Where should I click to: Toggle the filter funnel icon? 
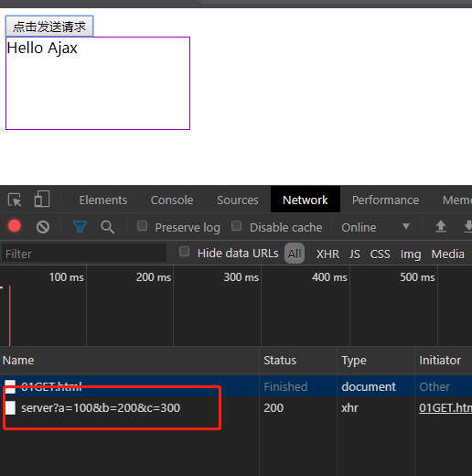point(80,227)
